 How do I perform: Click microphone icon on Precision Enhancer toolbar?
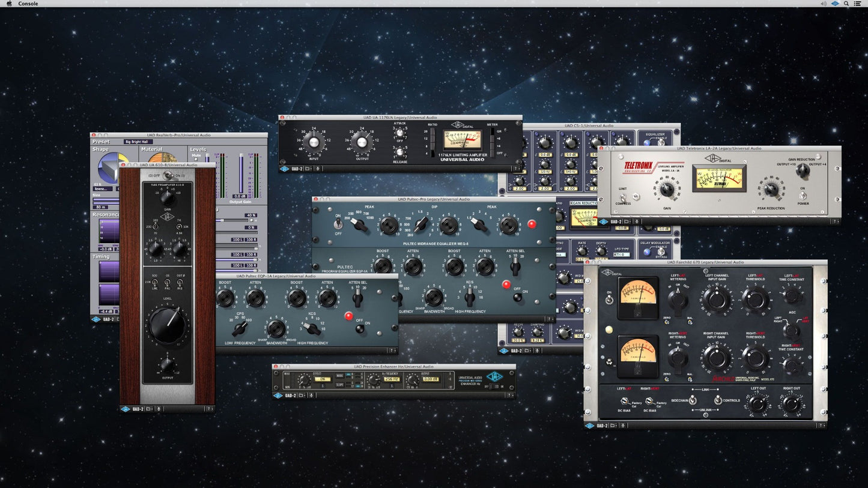tap(312, 396)
